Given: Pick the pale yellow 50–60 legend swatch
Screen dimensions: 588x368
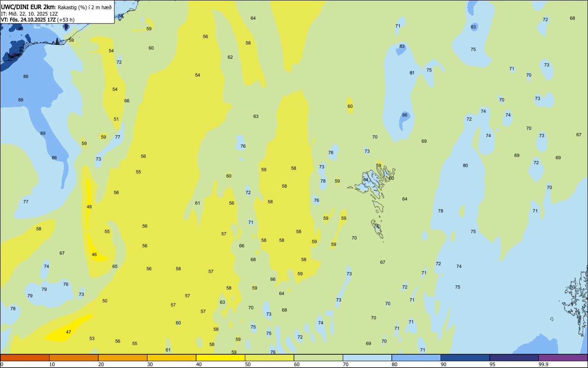Looking at the screenshot, I should click(269, 357).
